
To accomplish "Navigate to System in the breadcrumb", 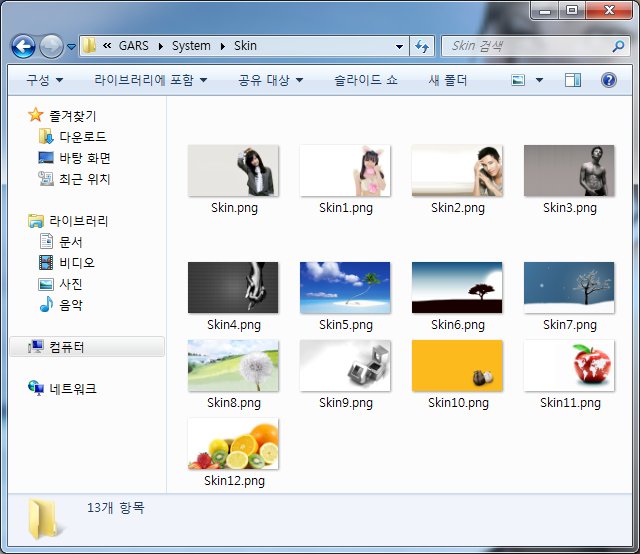I will [x=191, y=46].
